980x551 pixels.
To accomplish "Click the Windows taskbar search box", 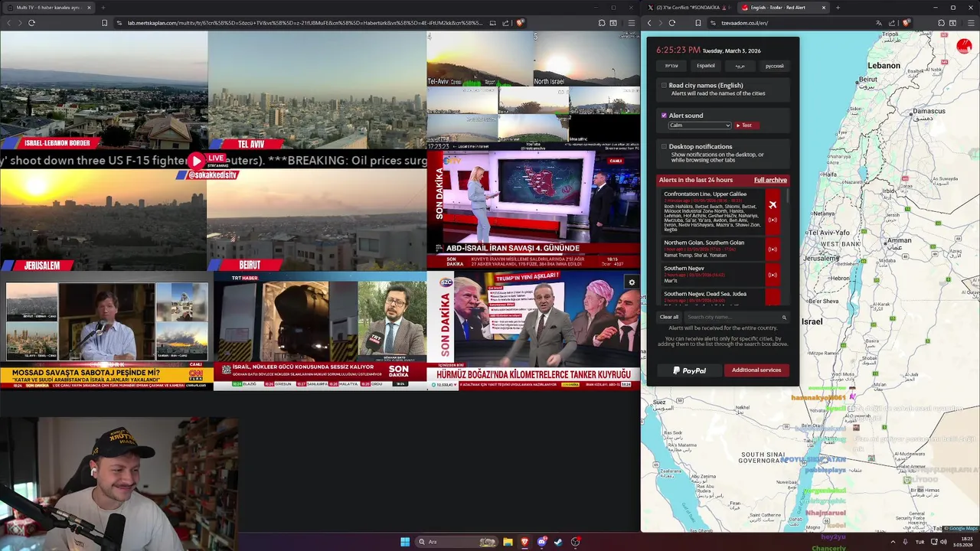I will point(456,542).
